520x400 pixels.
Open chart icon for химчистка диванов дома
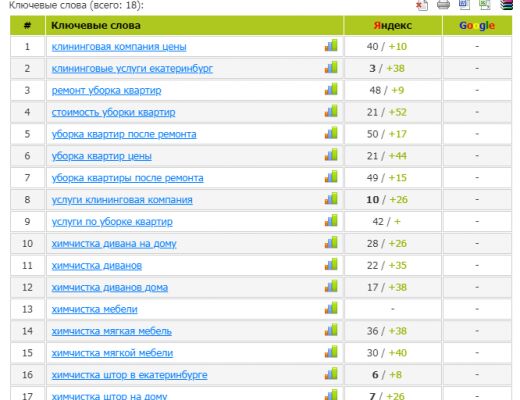(331, 286)
